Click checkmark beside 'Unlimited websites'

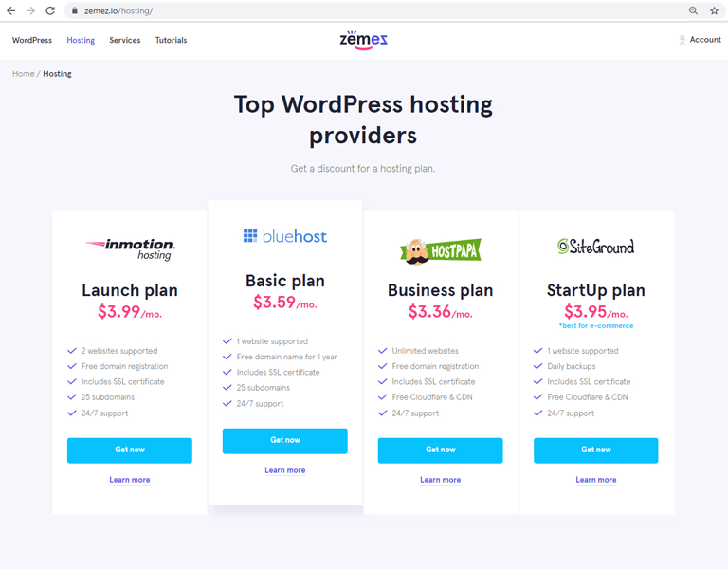tap(383, 351)
